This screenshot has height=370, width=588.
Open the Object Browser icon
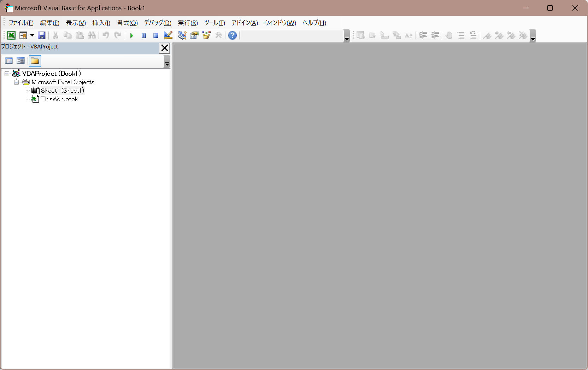click(206, 35)
